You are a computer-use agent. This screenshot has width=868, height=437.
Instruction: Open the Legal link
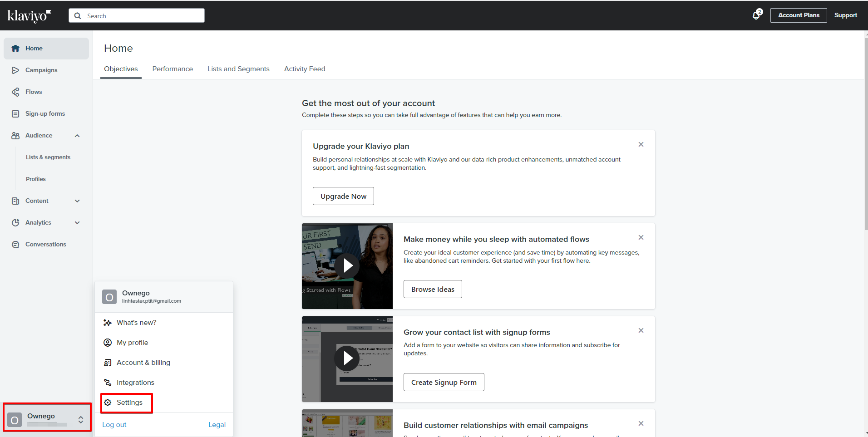point(217,425)
